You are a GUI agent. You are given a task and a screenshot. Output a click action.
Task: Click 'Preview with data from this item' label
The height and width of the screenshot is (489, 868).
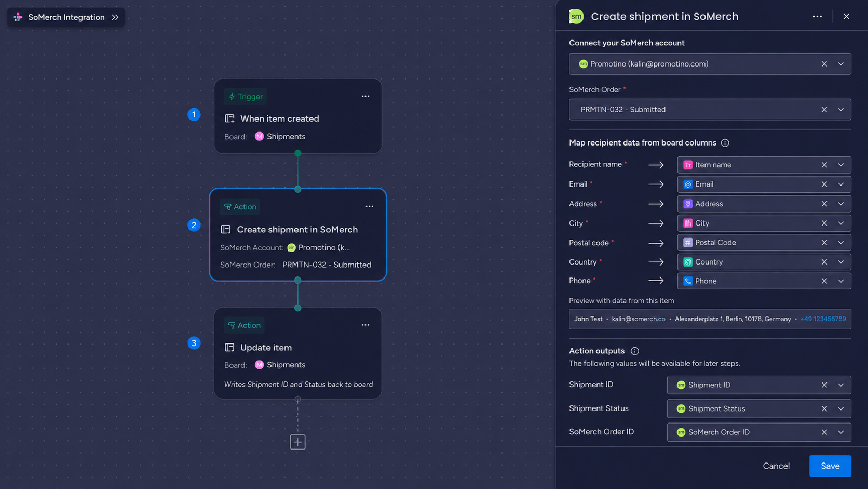(621, 301)
